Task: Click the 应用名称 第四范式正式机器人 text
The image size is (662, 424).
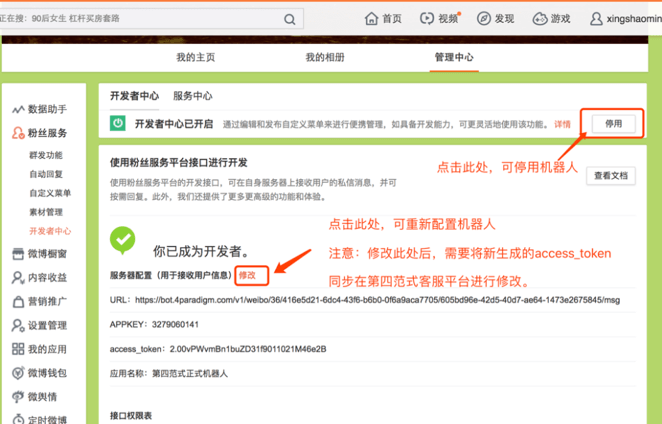Action: (168, 373)
